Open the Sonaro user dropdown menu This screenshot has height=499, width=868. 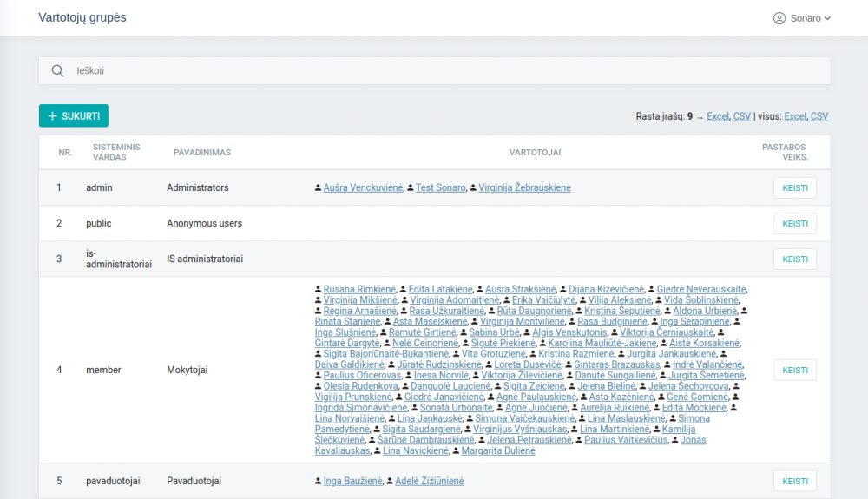[802, 18]
